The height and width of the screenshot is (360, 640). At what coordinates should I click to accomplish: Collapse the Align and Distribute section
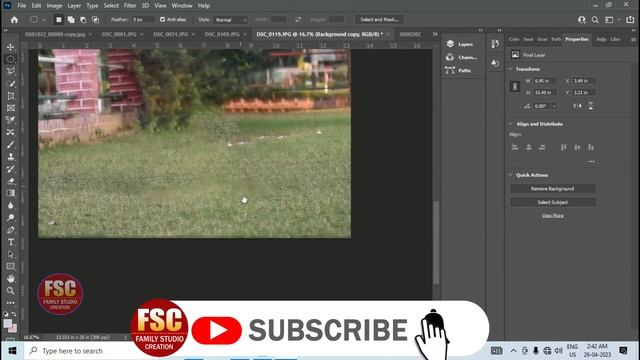pos(510,124)
